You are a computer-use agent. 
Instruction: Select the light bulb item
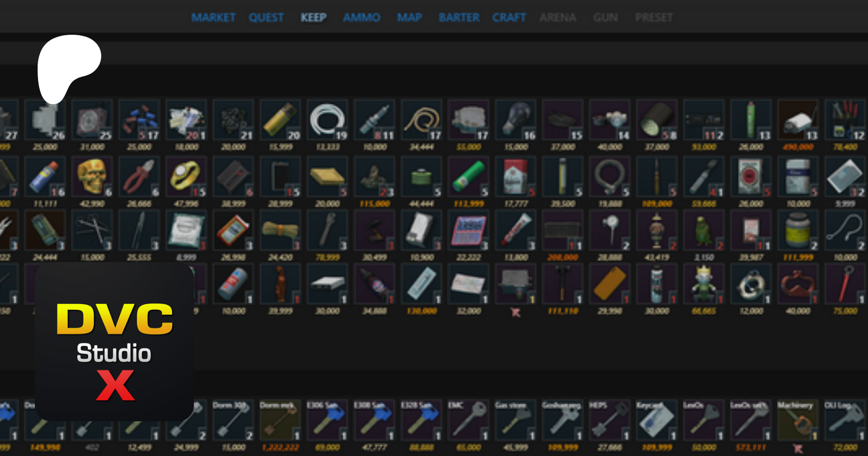pos(515,120)
